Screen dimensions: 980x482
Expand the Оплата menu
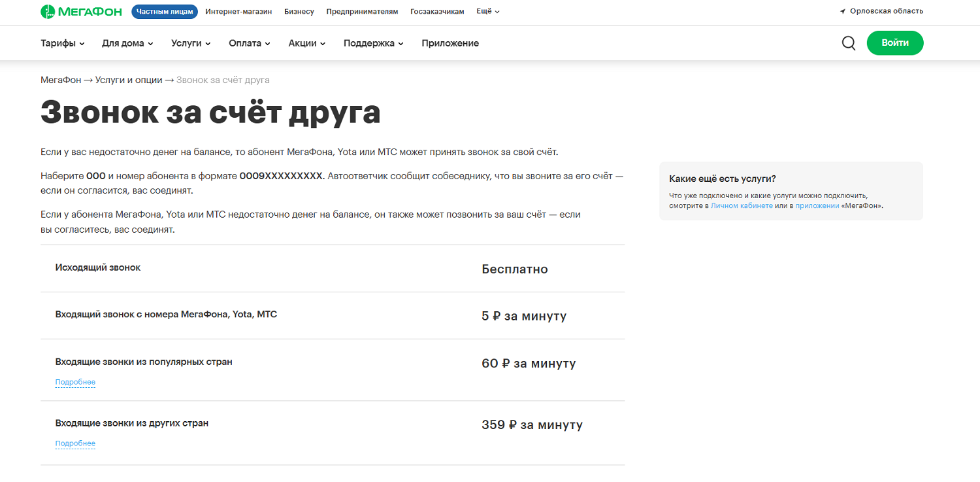pos(250,43)
